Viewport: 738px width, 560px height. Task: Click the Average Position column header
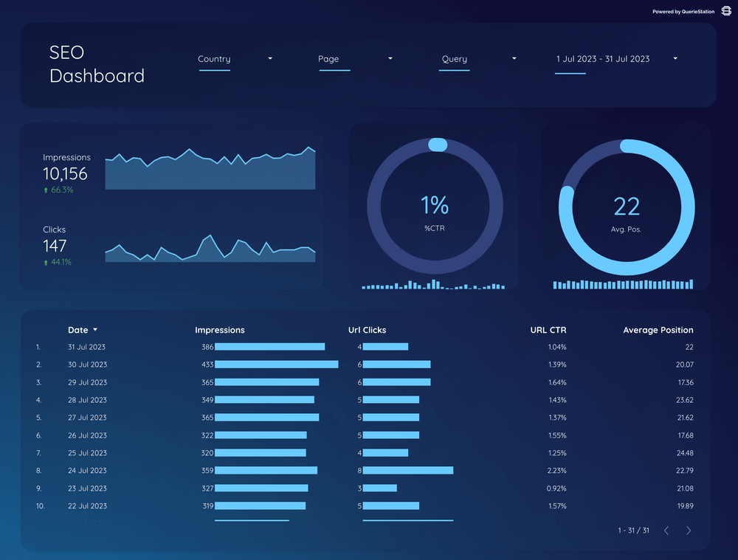pyautogui.click(x=658, y=331)
